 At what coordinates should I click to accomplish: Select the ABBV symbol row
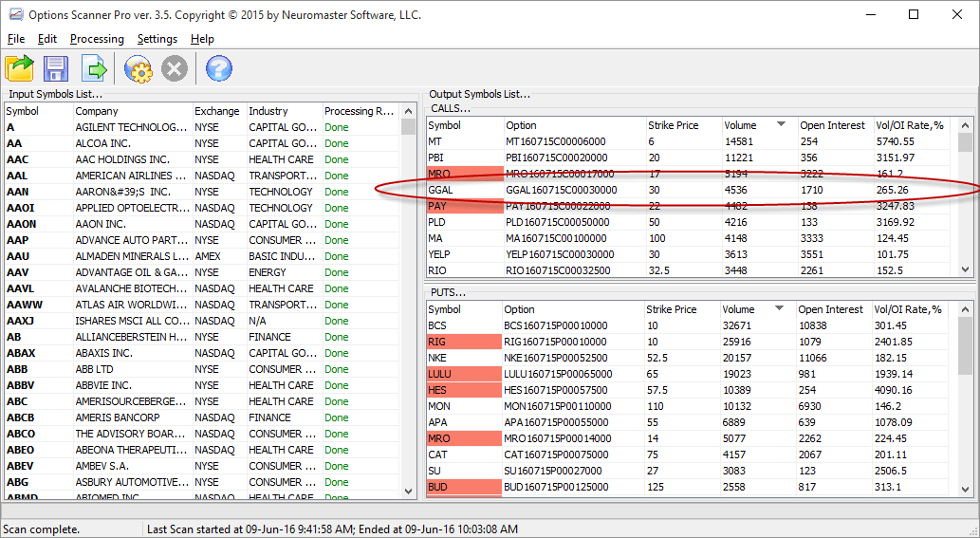coord(202,385)
